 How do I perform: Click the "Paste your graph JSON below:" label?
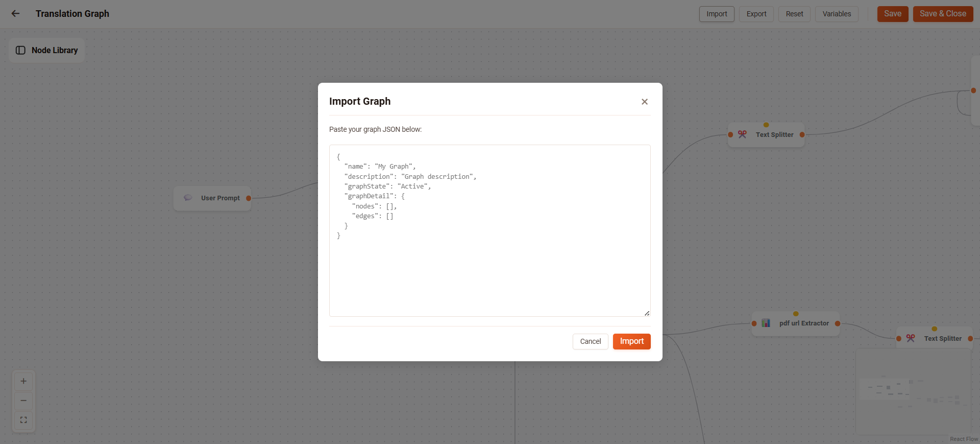[x=375, y=129]
